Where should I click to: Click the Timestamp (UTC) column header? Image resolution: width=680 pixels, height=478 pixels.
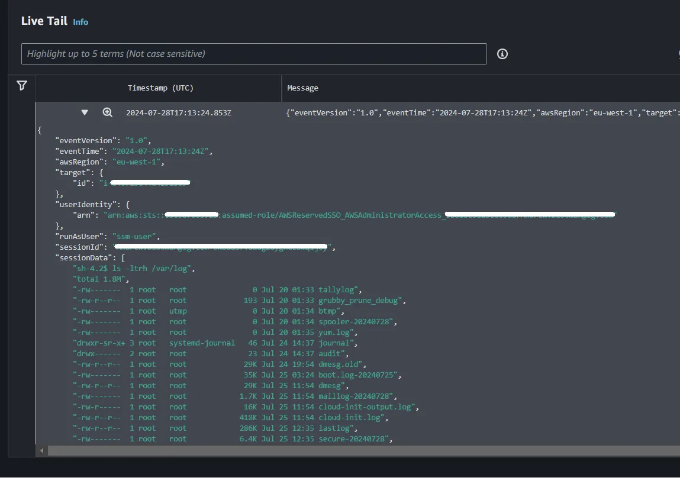pyautogui.click(x=160, y=88)
